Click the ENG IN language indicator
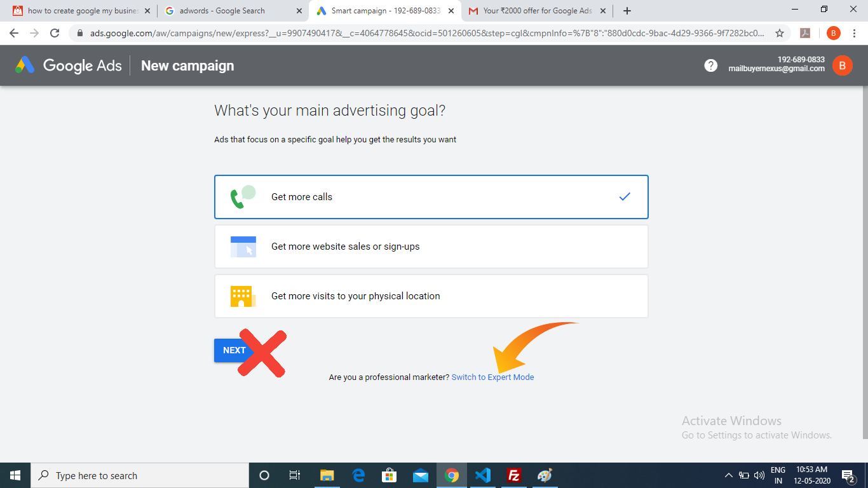Image resolution: width=868 pixels, height=488 pixels. [778, 475]
